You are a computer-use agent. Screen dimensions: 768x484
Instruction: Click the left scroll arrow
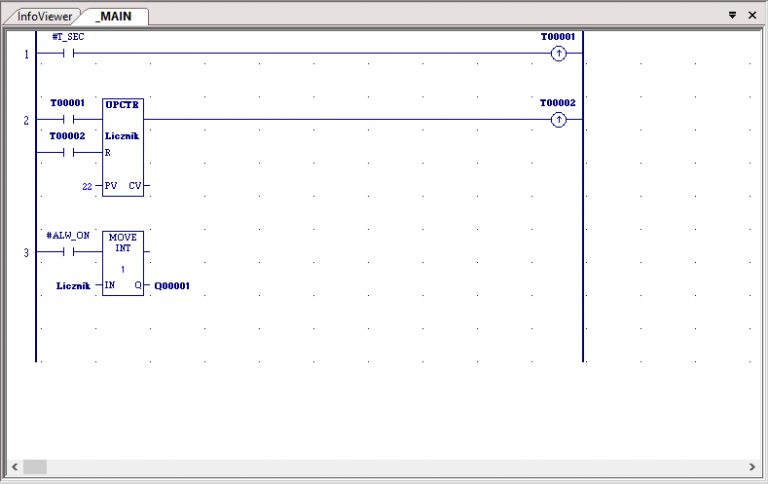(15, 467)
